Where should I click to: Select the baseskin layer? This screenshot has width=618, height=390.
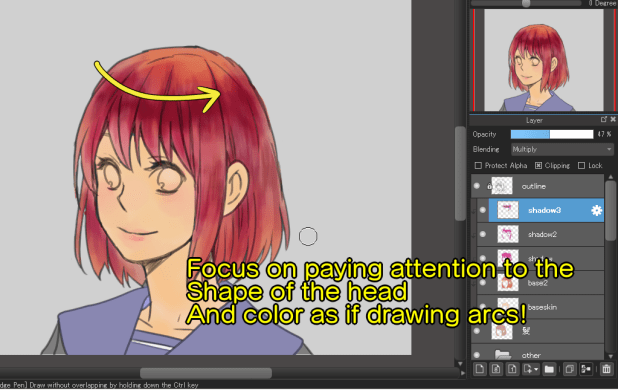pos(540,307)
